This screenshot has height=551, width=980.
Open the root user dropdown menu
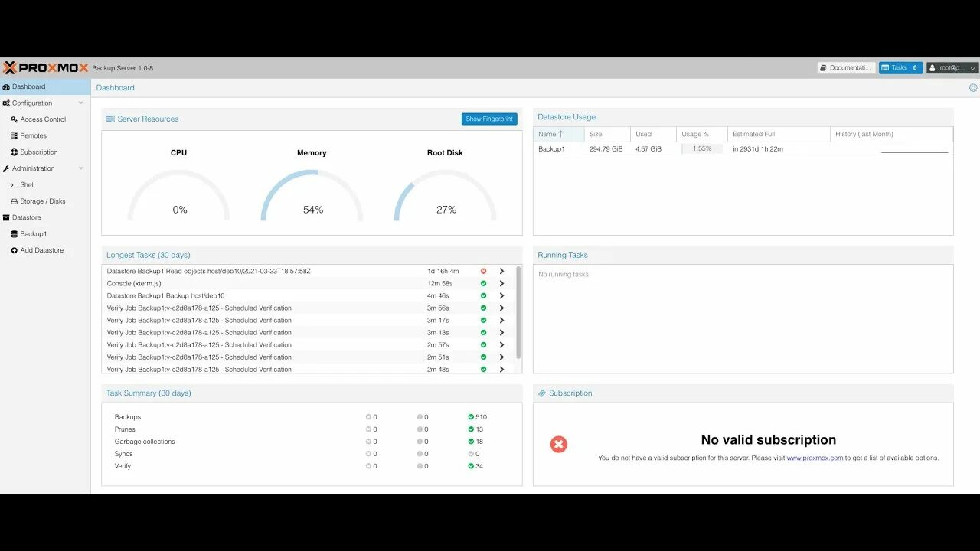(x=952, y=68)
